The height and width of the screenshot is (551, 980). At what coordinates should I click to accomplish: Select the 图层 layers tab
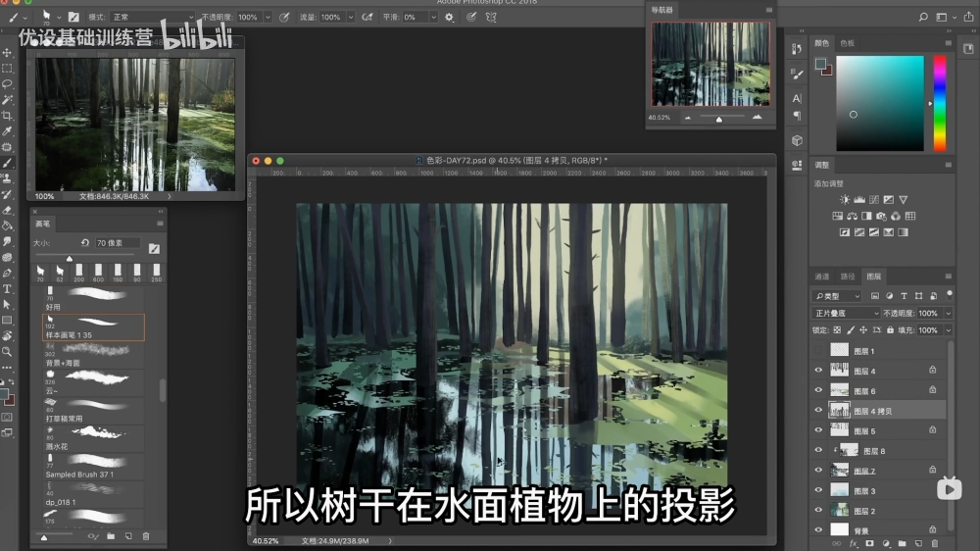click(874, 276)
